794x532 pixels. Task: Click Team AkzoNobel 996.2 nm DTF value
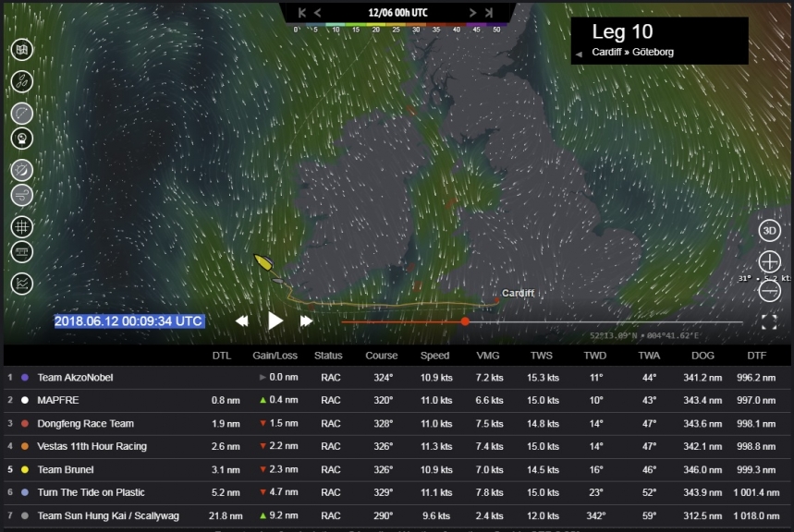pyautogui.click(x=756, y=378)
